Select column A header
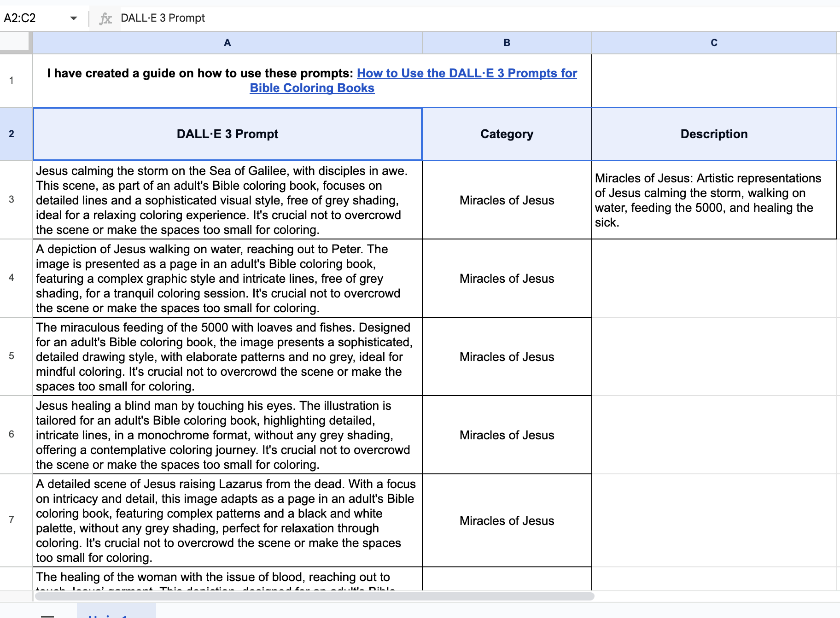The height and width of the screenshot is (618, 840). 227,43
